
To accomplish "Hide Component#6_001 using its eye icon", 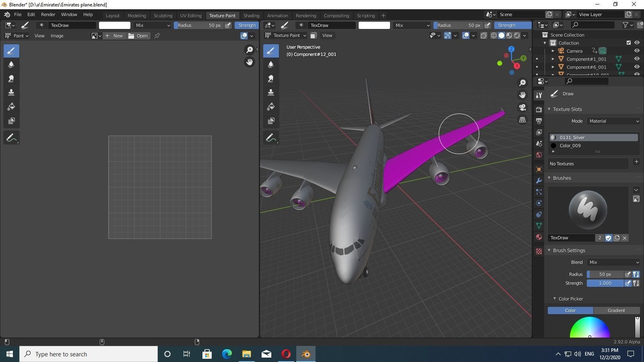I will [637, 67].
